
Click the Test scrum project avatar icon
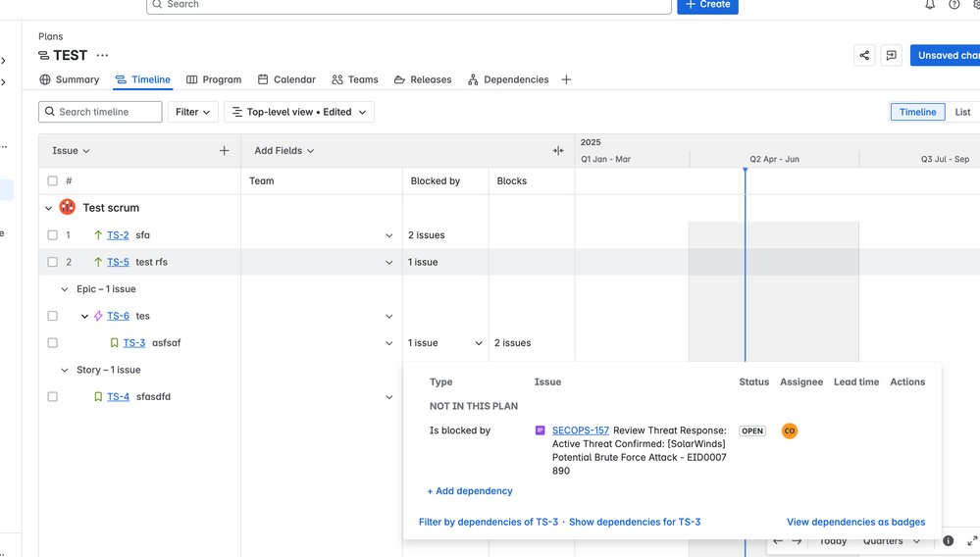[x=68, y=207]
